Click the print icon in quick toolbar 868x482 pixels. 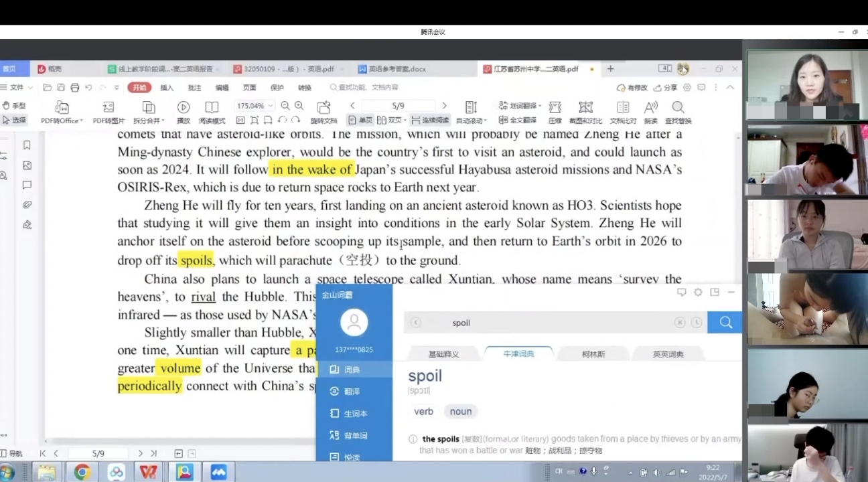pyautogui.click(x=74, y=88)
